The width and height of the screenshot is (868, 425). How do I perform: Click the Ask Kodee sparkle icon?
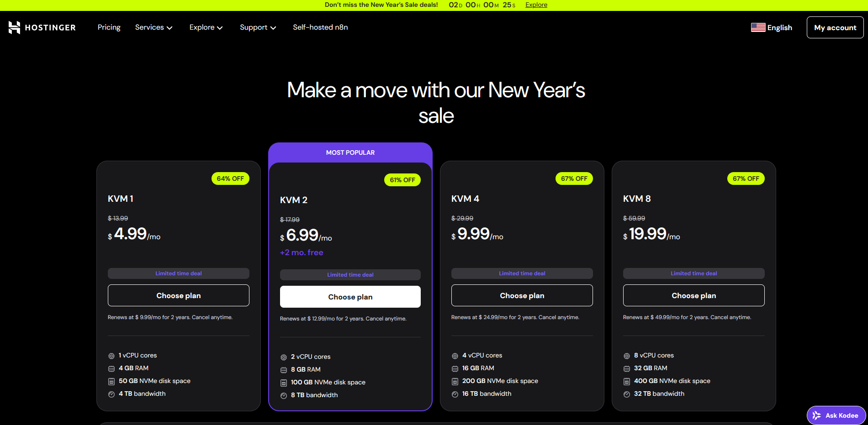click(816, 415)
